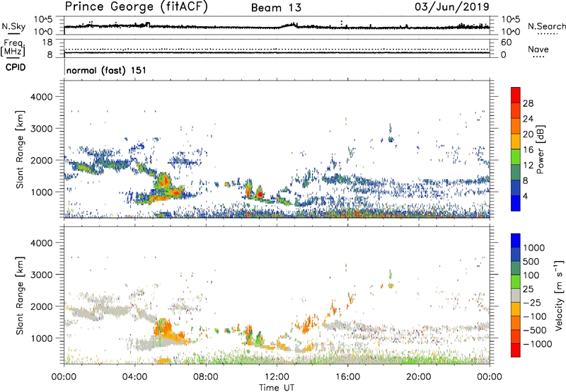The height and width of the screenshot is (392, 566).
Task: Click the -1000 tick on Velocity colorbar
Action: 537,344
